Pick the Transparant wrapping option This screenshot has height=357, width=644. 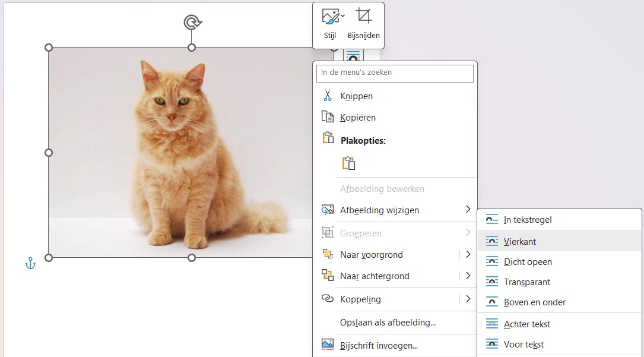[x=559, y=282]
